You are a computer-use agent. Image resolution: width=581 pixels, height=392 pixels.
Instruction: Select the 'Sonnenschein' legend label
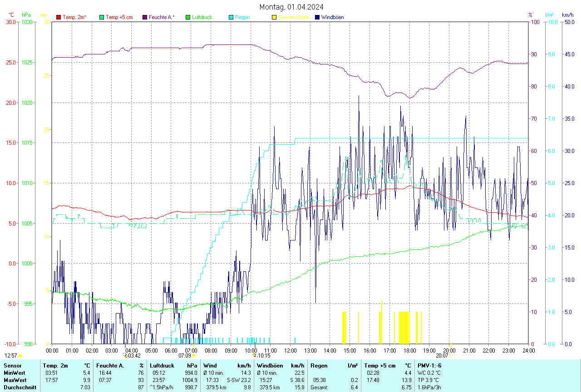click(x=294, y=17)
